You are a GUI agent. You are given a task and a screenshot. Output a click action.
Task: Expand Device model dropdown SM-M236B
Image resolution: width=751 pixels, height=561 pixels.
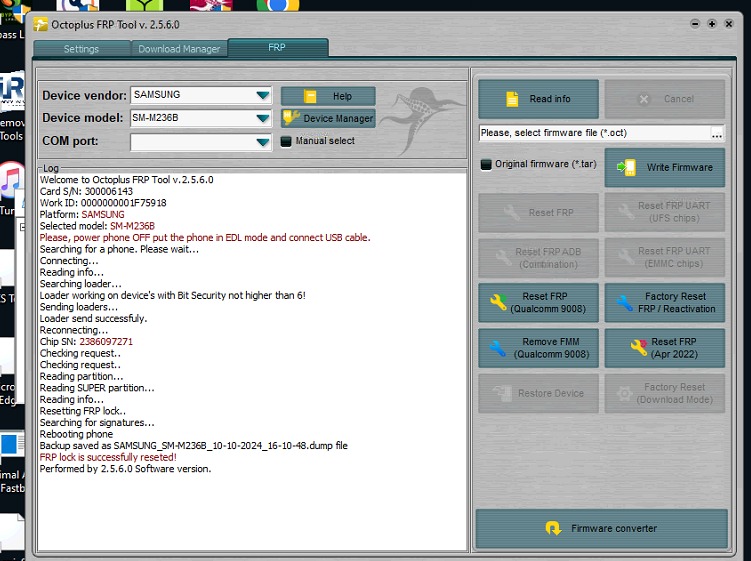point(201,117)
